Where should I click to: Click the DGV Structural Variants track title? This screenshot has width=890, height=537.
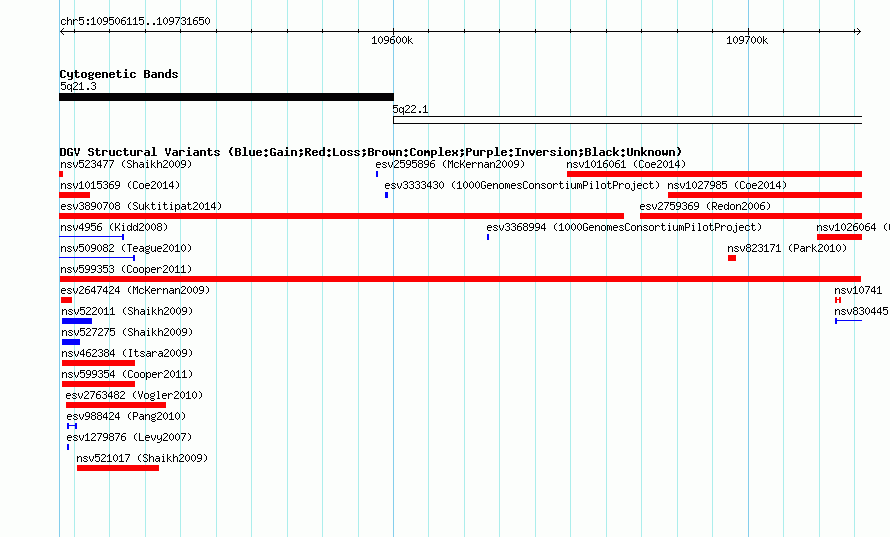pos(371,152)
